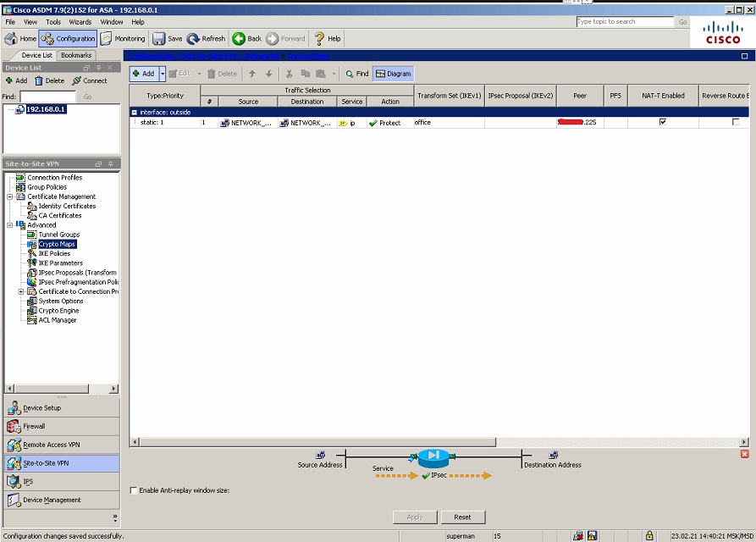Connect to the selected device

coord(90,80)
